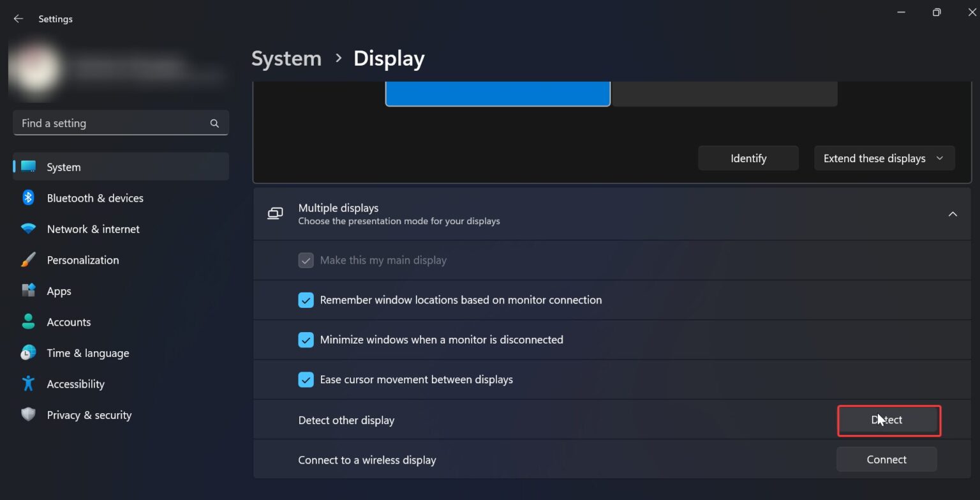Click the search magnifier in Find a setting
980x500 pixels.
pyautogui.click(x=214, y=123)
